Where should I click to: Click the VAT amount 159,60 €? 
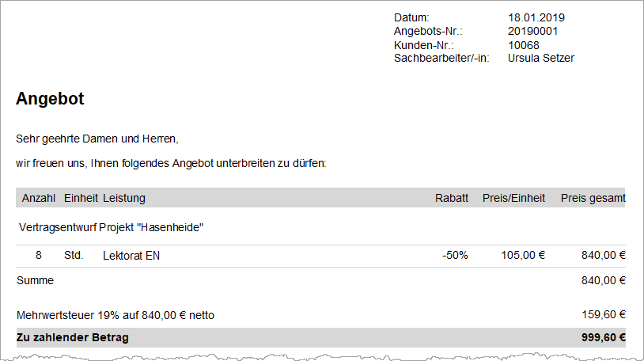tap(604, 315)
